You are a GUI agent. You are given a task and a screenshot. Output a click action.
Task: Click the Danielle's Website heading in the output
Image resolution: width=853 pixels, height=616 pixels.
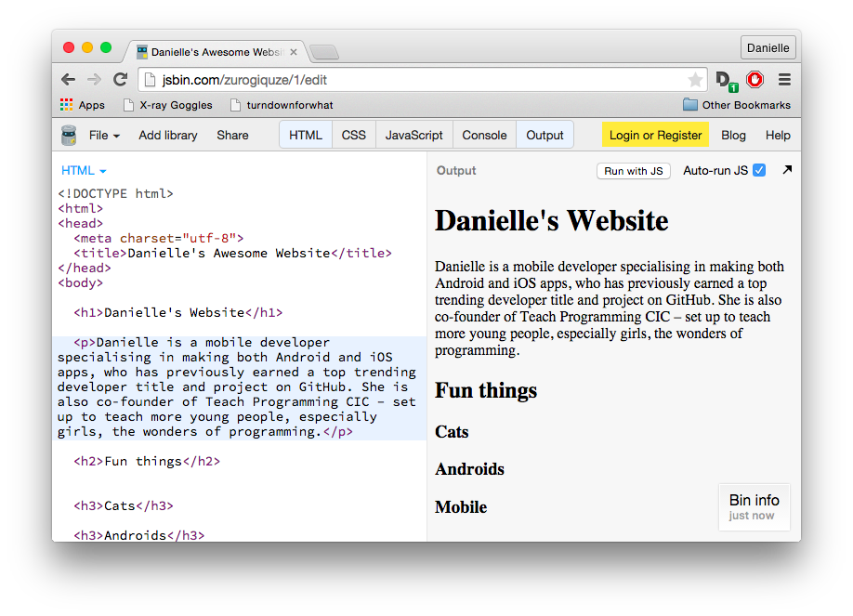pos(552,221)
